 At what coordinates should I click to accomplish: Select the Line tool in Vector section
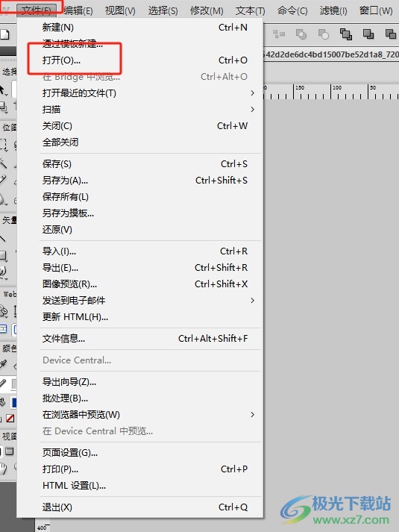point(4,239)
